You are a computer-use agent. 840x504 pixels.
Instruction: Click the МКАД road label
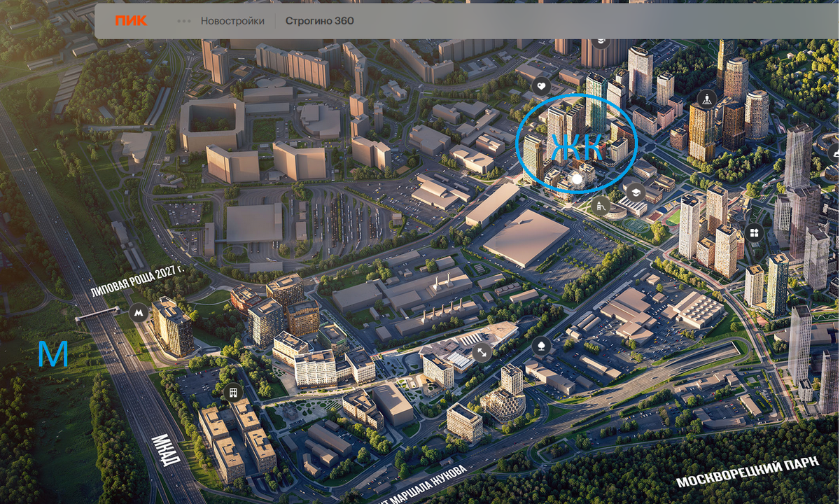coord(166,451)
